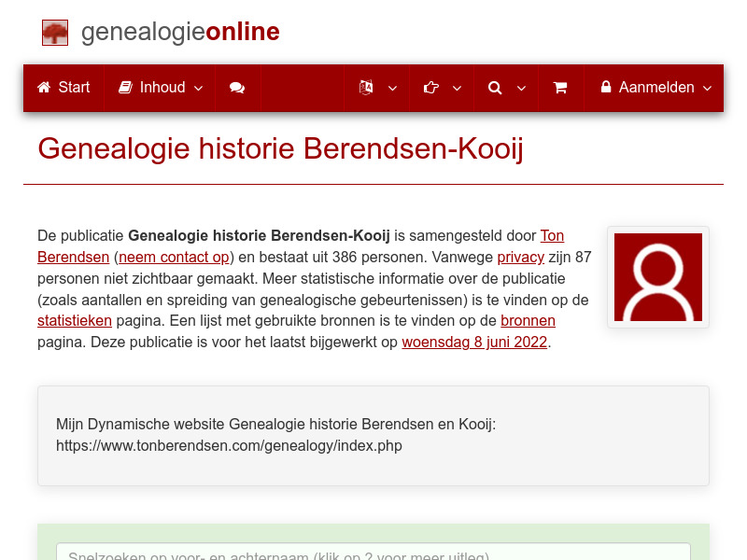Click the Aanmelden lock icon

(609, 87)
